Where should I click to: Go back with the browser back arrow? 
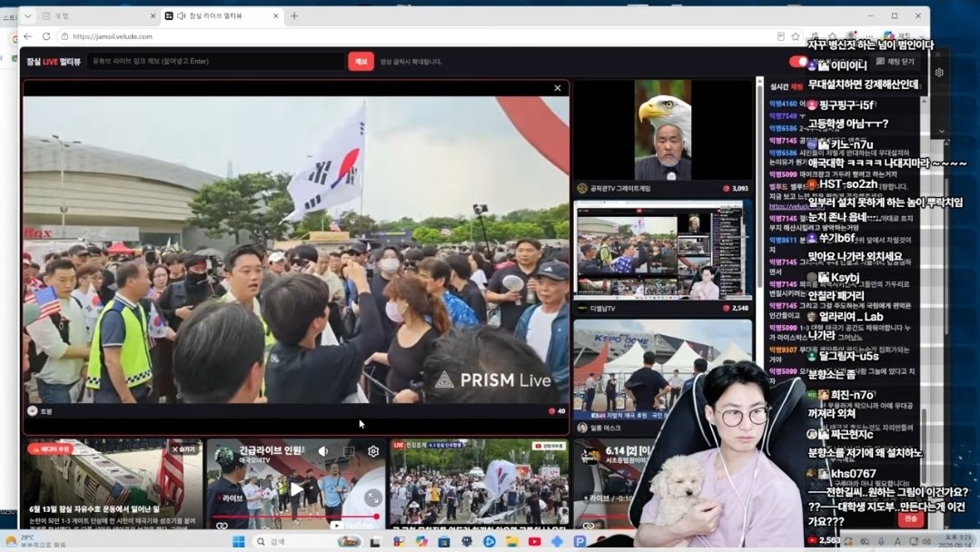click(x=28, y=36)
